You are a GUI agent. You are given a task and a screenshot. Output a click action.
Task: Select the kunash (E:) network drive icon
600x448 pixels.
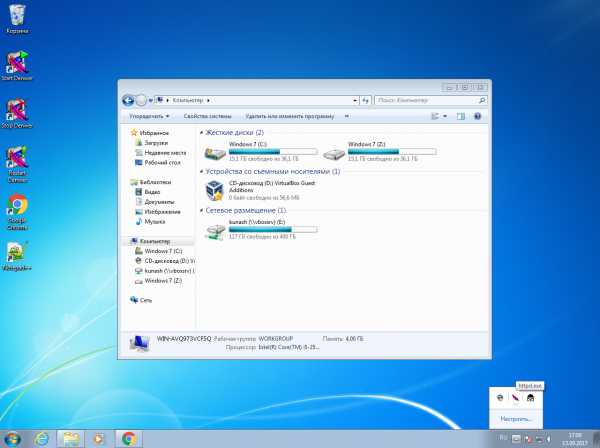pyautogui.click(x=215, y=231)
